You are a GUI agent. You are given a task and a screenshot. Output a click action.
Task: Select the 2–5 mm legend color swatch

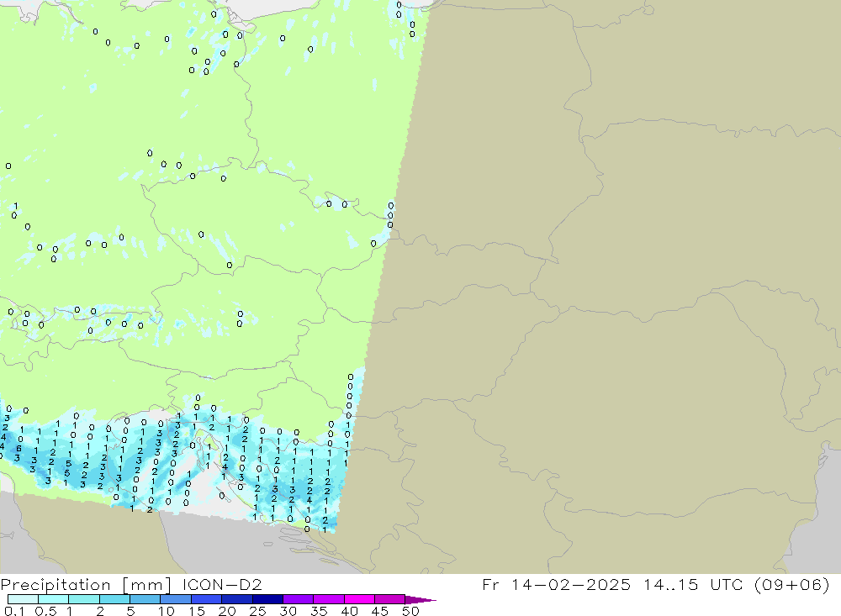[114, 599]
